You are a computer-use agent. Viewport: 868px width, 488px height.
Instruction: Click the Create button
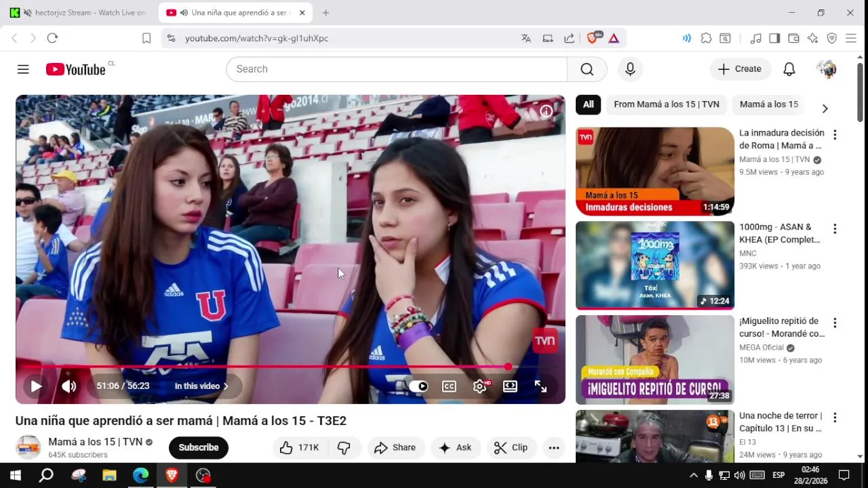pyautogui.click(x=740, y=69)
